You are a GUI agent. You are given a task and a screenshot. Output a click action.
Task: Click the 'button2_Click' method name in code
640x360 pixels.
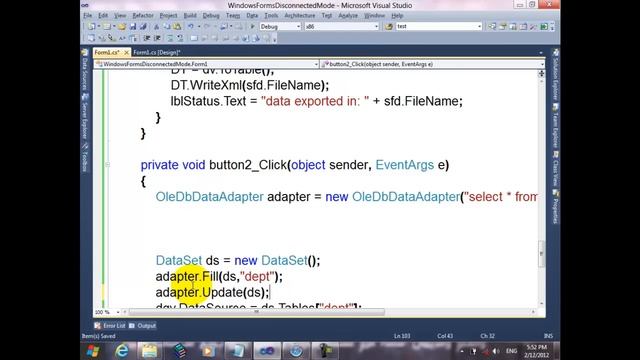pos(248,165)
